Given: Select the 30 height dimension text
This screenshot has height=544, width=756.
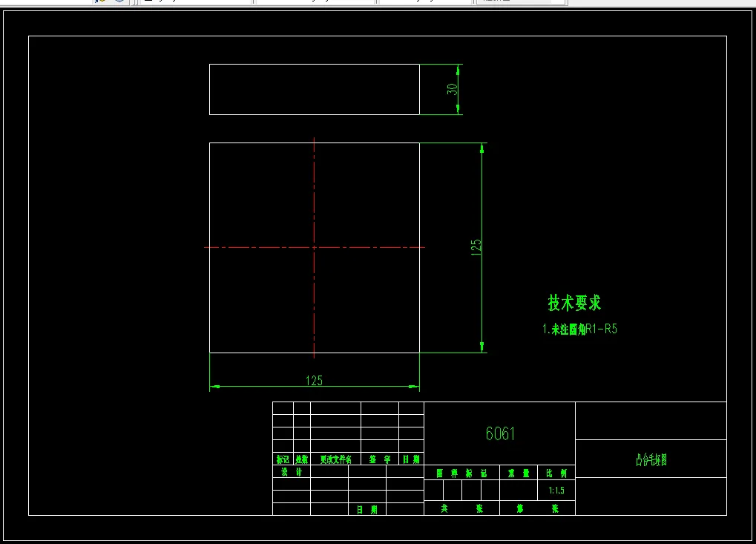Looking at the screenshot, I should click(x=452, y=89).
